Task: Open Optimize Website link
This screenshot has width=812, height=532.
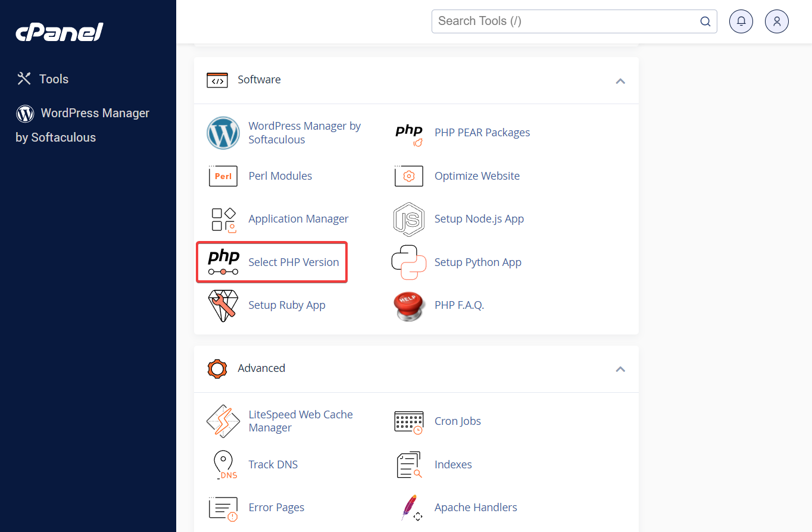Action: 477,176
